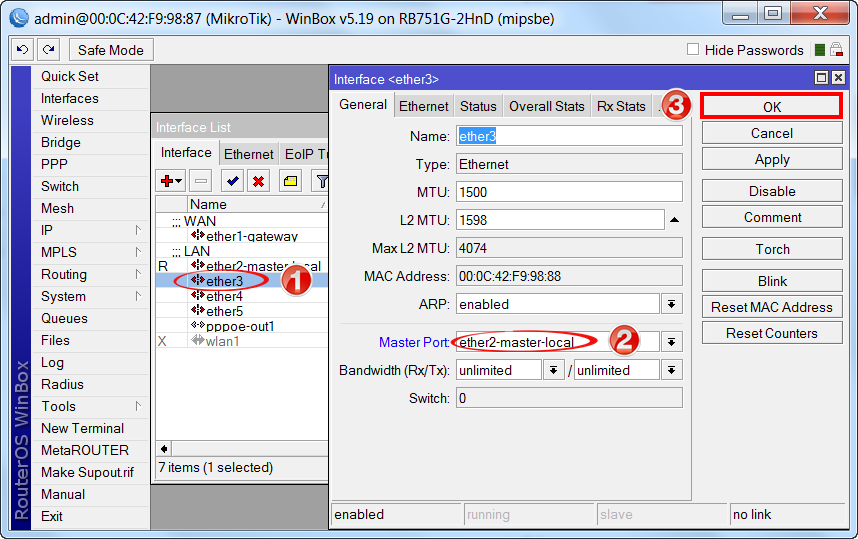
Task: Open the EoIP Tunnel tab
Action: pos(305,154)
